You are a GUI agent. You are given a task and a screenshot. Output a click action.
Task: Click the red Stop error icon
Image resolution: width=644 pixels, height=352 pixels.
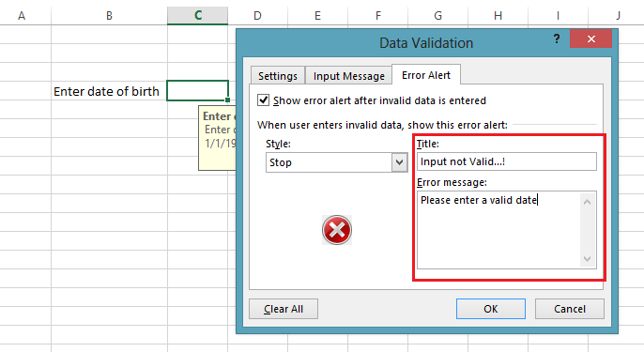click(x=337, y=230)
